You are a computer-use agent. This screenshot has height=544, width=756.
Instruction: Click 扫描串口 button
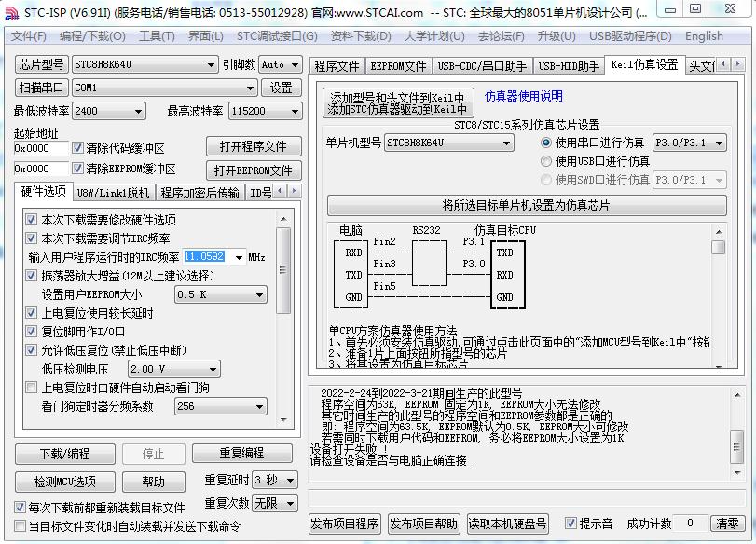pos(41,88)
